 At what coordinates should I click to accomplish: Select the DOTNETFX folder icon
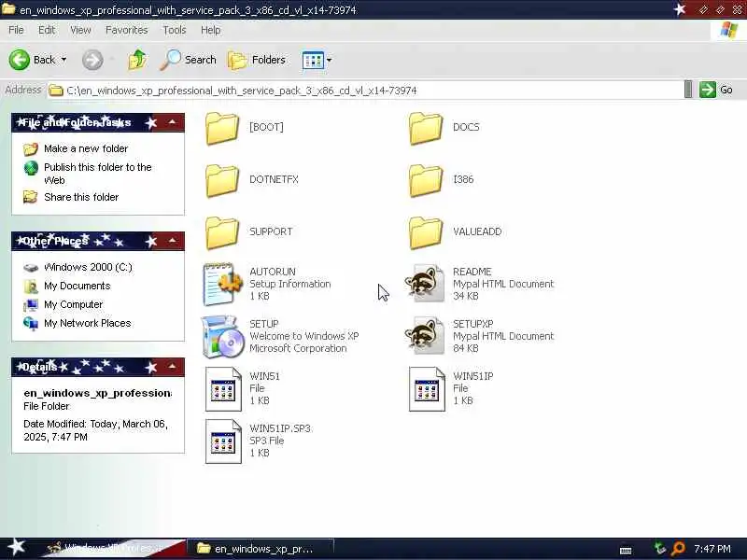point(222,180)
